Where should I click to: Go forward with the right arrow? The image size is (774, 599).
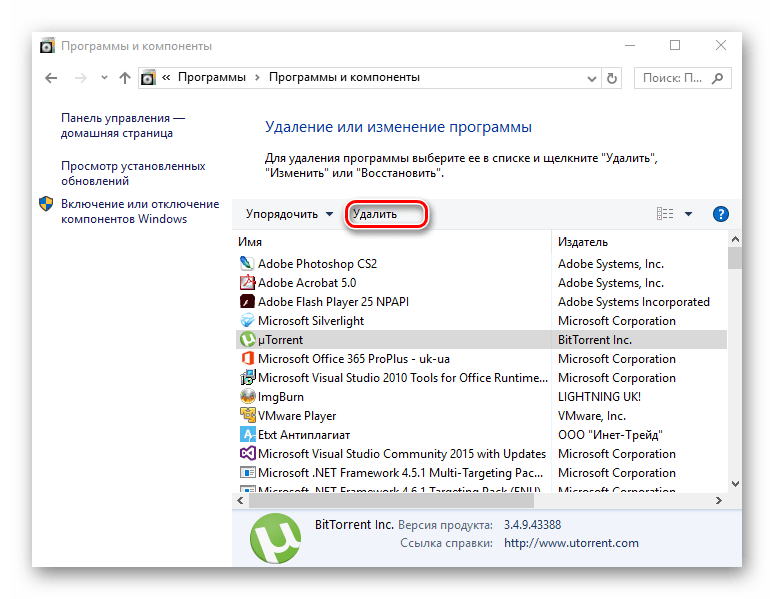(80, 78)
